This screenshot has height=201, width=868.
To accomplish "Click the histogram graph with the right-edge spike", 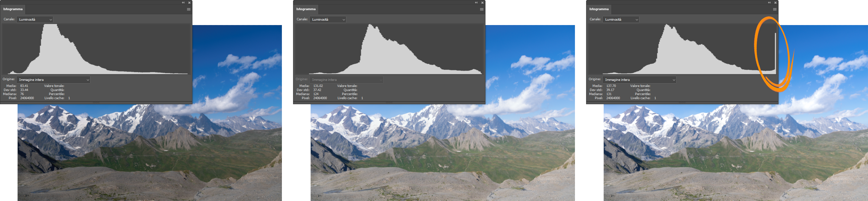I will [x=682, y=49].
